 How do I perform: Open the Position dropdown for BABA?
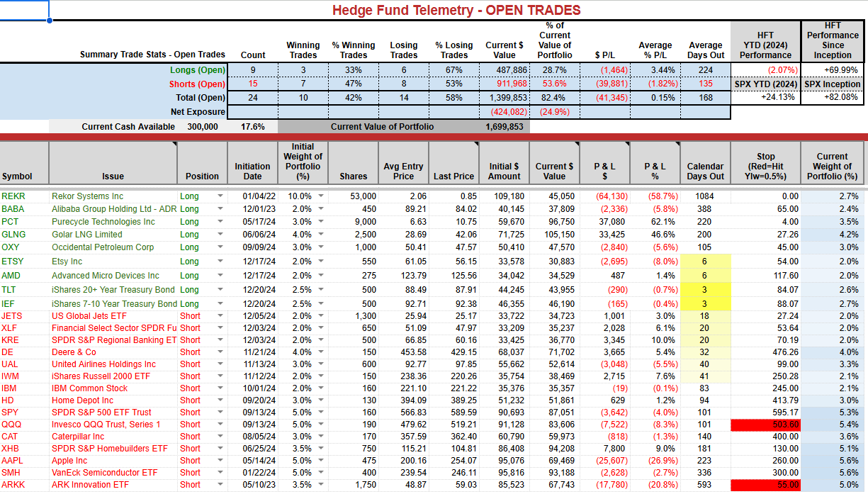click(x=220, y=209)
